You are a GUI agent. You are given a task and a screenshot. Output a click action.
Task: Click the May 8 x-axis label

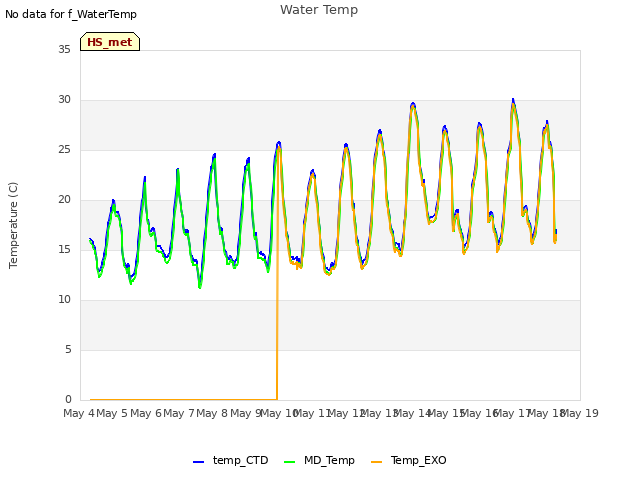pyautogui.click(x=212, y=413)
